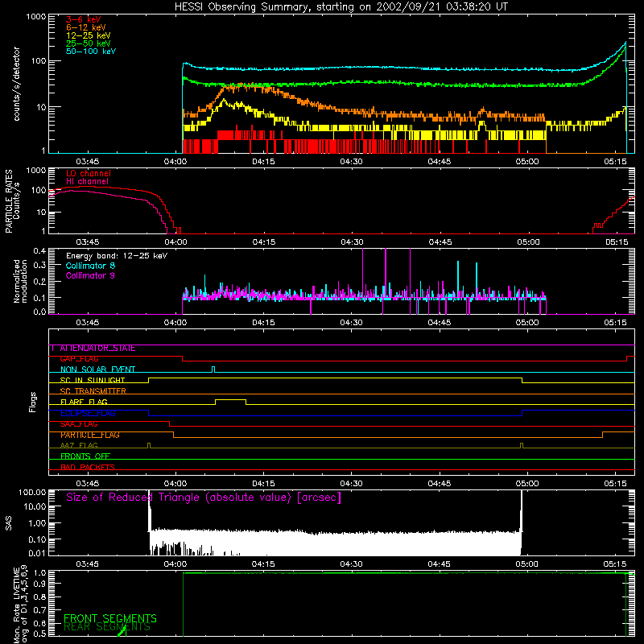The height and width of the screenshot is (644, 644).
Task: Click the 04:30 time label under the Flags panel
Action: pyautogui.click(x=352, y=484)
